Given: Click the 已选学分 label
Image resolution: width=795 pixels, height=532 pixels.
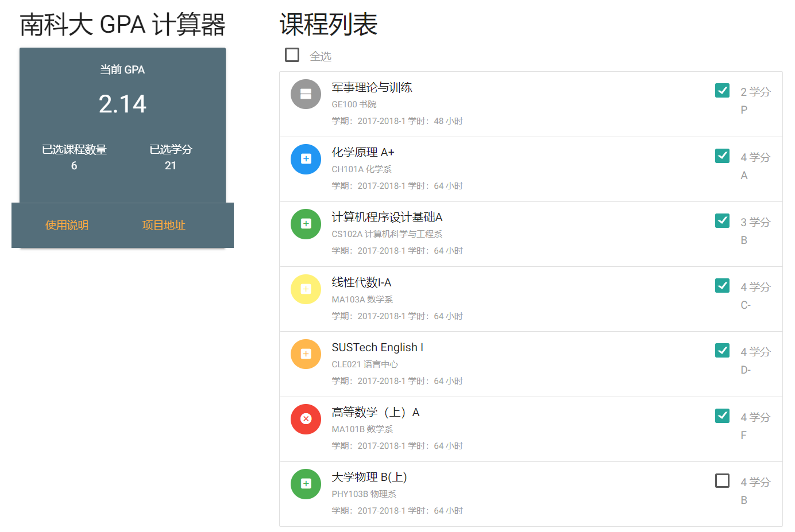Looking at the screenshot, I should pos(171,150).
